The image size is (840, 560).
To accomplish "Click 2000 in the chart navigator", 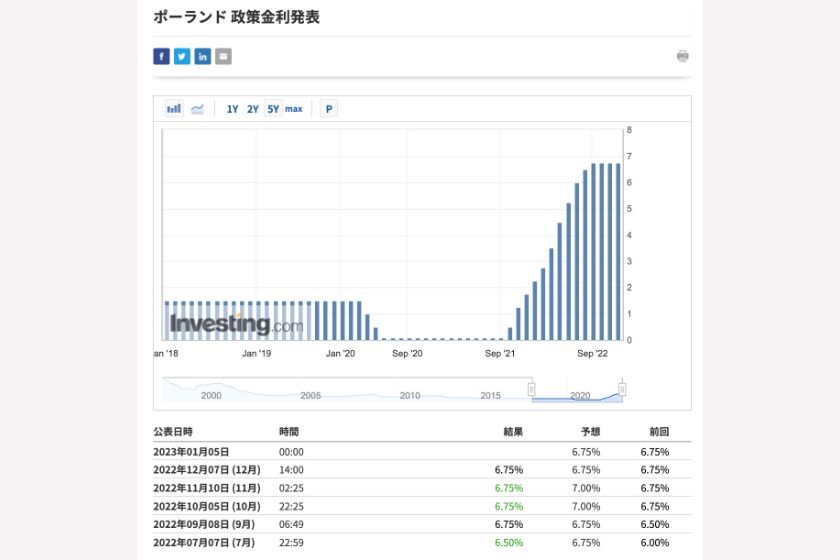I will point(211,395).
